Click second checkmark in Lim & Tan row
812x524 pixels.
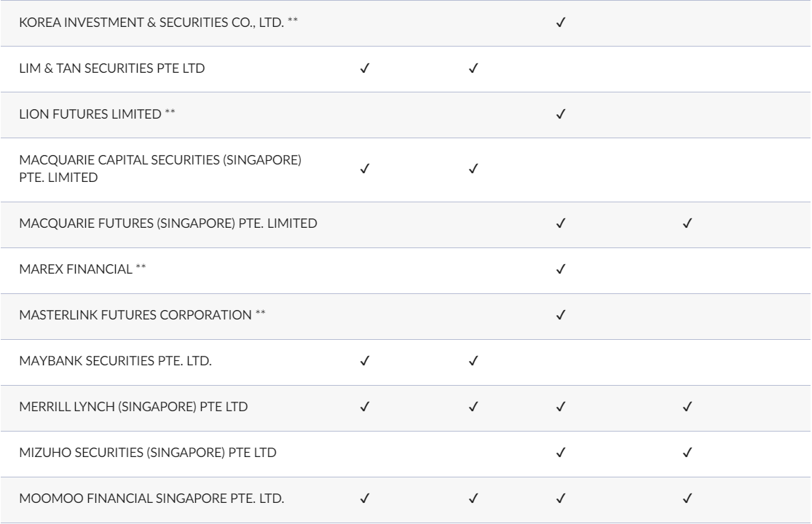point(473,68)
